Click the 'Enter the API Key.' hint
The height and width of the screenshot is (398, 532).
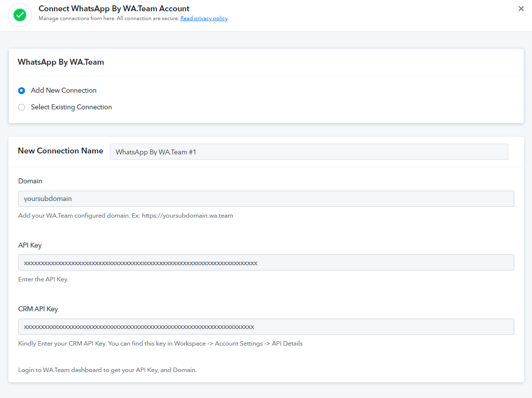coord(44,279)
